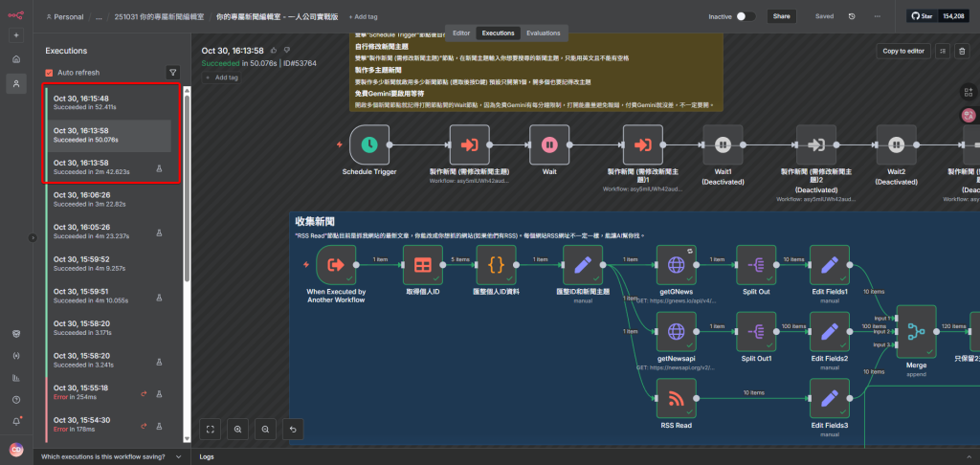Select the 取得個人ID node
Viewport: 980px width, 465px height.
[422, 265]
